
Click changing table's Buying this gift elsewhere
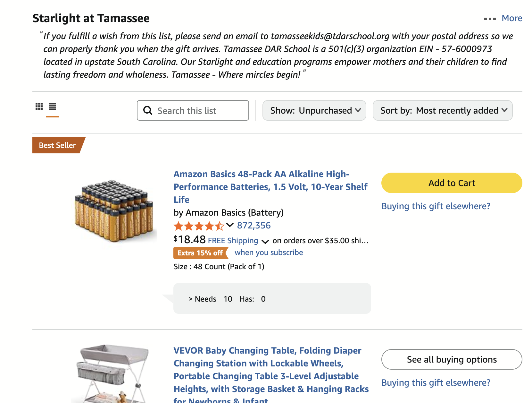click(x=436, y=382)
